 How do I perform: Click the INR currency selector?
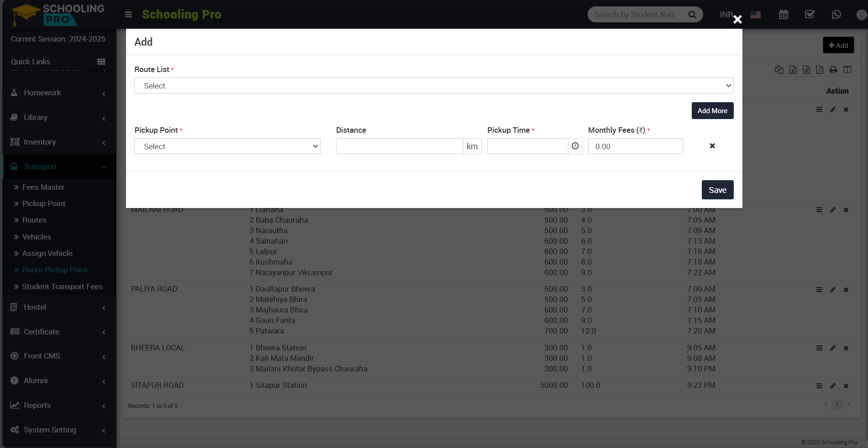point(726,15)
